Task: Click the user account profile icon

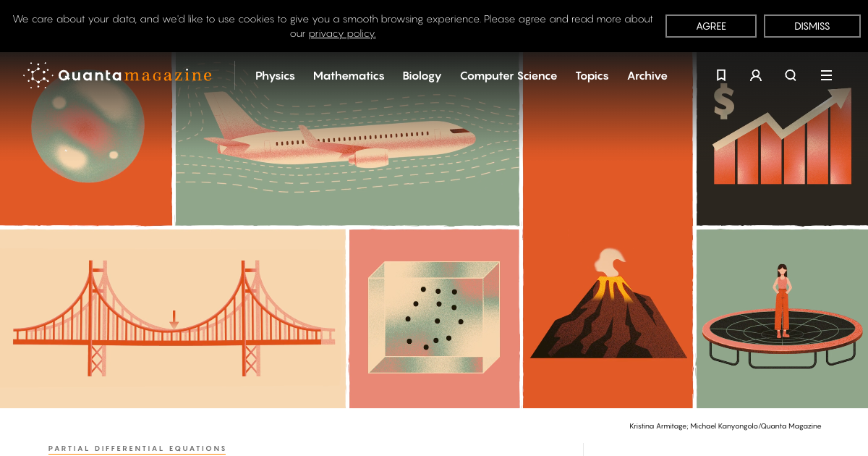Action: click(756, 75)
